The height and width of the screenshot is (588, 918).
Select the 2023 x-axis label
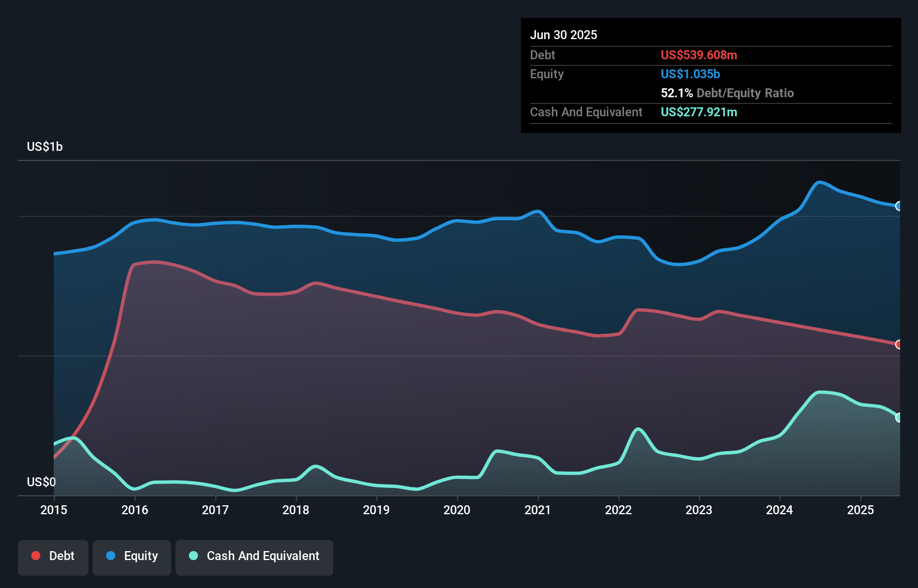[699, 510]
